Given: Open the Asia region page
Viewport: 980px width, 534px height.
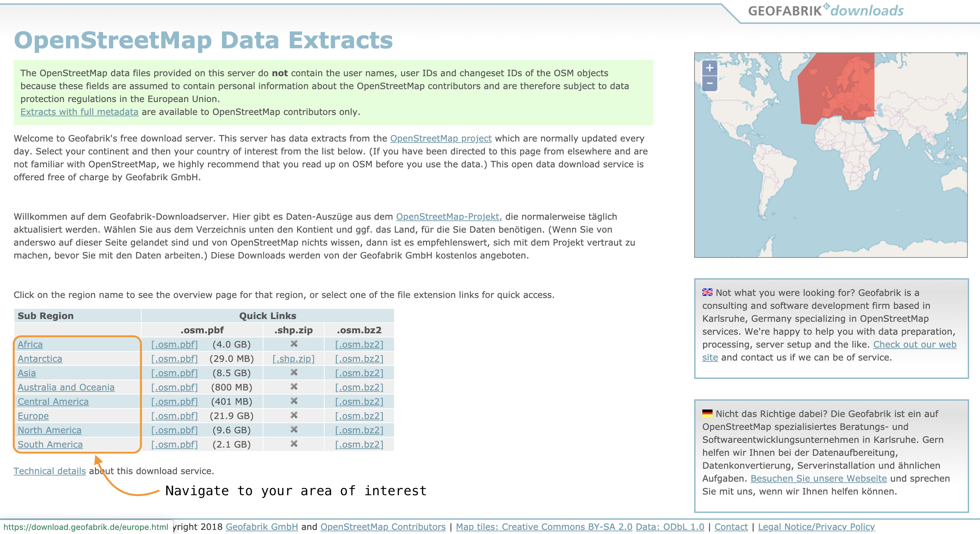Looking at the screenshot, I should click(x=27, y=373).
